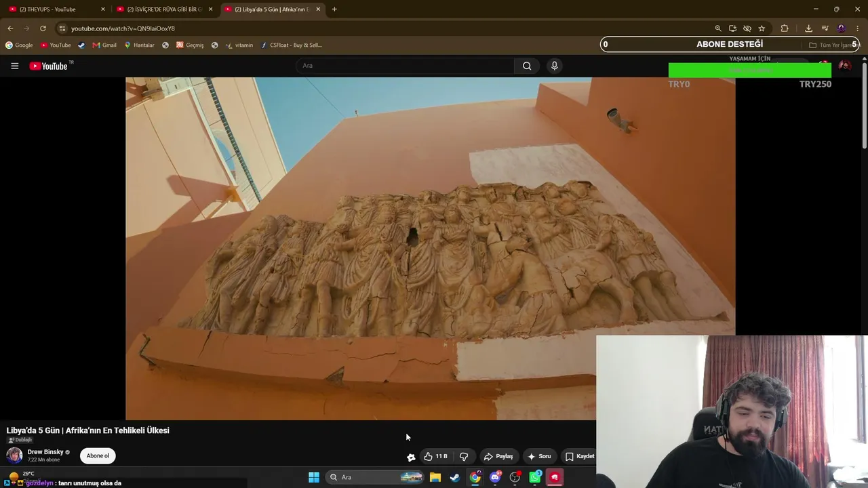
Task: Open the vitamin bookmark
Action: tap(239, 45)
